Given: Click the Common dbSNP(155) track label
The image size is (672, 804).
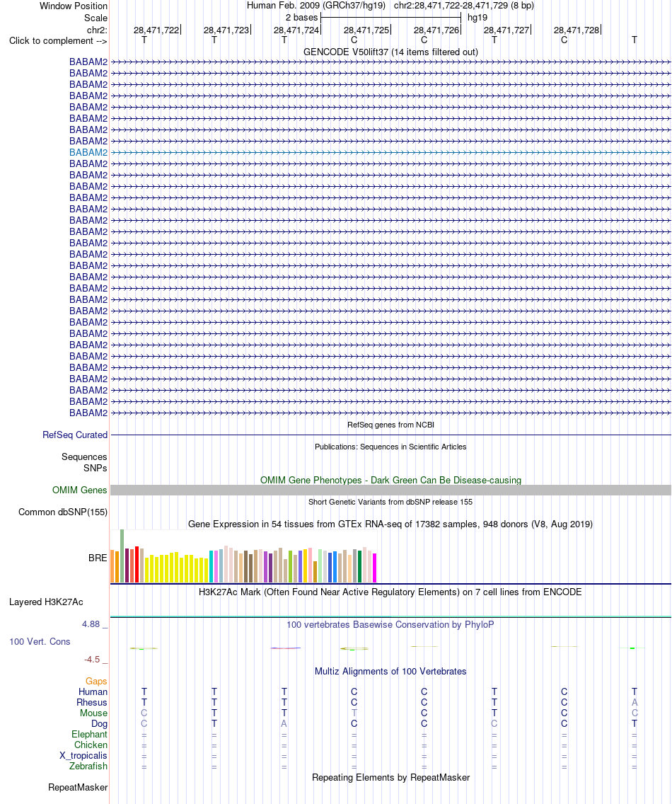Looking at the screenshot, I should click(x=62, y=512).
